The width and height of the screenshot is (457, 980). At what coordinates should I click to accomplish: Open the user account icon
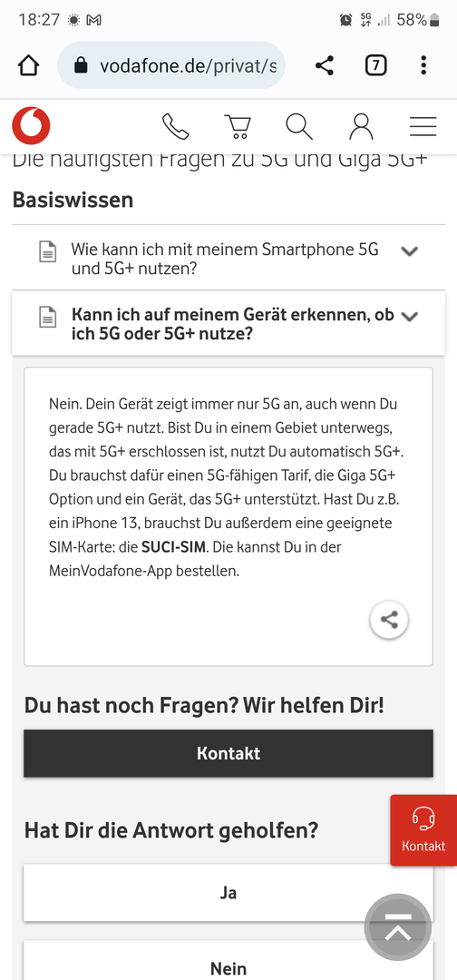pos(361,126)
